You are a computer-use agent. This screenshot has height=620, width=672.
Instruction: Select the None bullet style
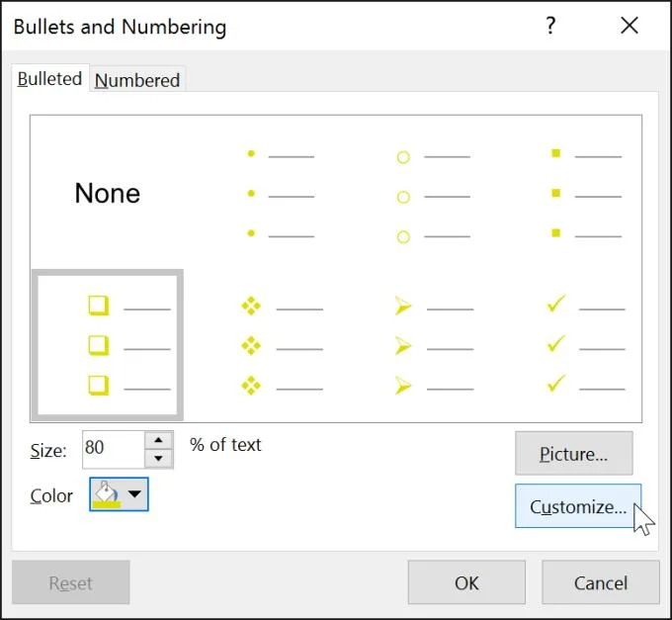point(107,193)
